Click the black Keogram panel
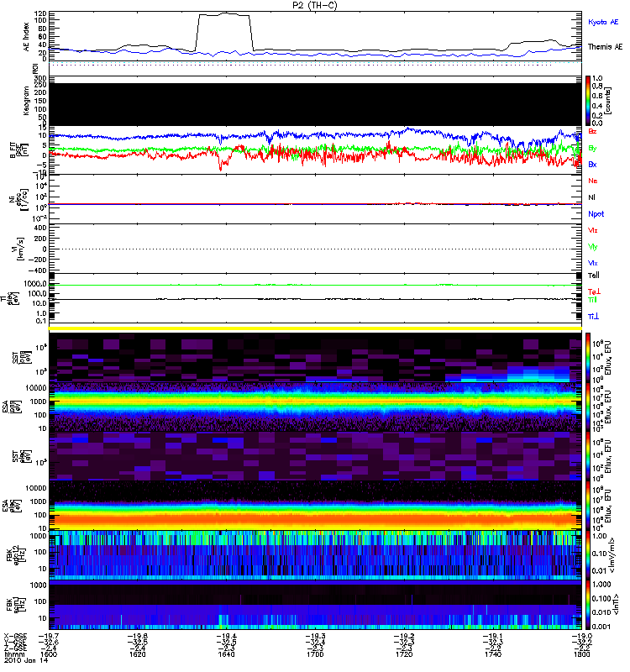This screenshot has height=672, width=630. tap(315, 104)
